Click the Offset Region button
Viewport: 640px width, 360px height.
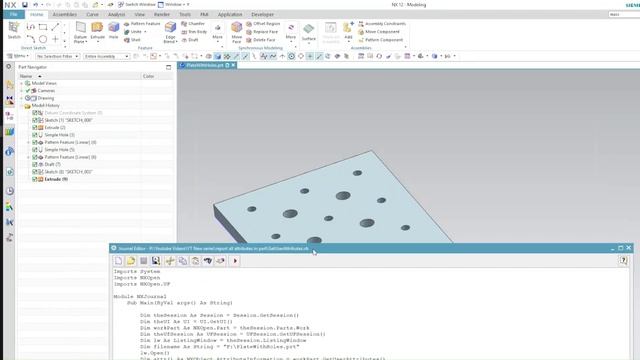click(x=263, y=24)
